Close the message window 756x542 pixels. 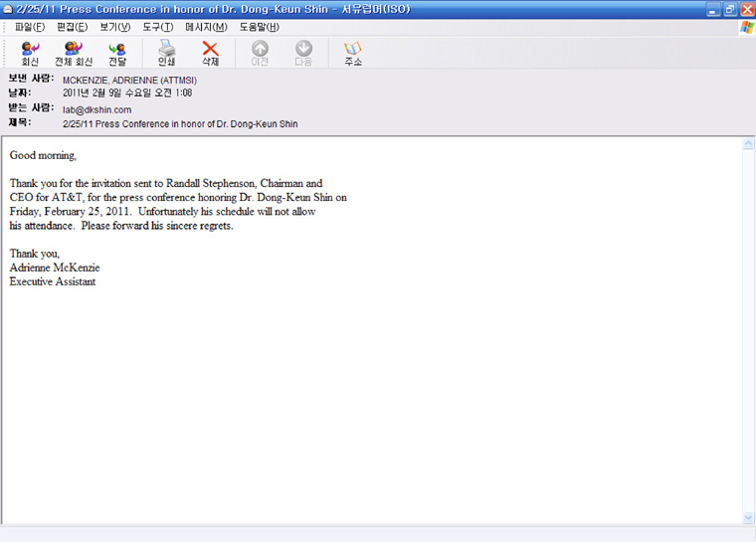click(x=747, y=10)
